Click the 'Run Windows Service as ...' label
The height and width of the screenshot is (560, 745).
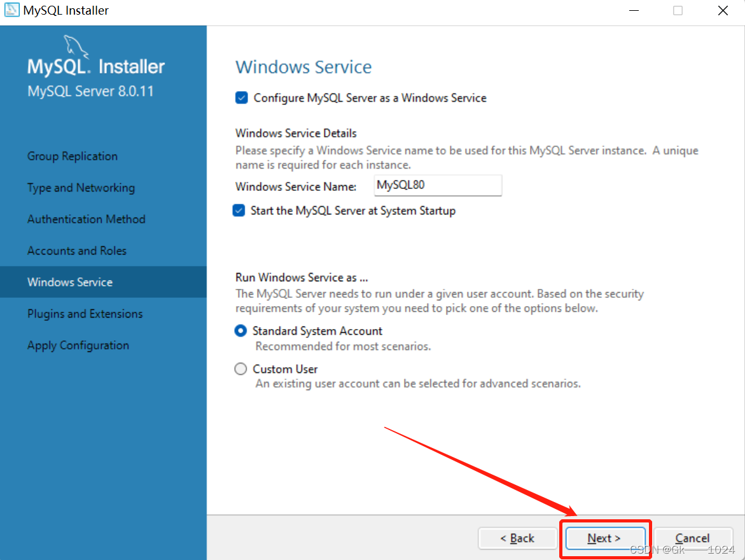click(302, 277)
